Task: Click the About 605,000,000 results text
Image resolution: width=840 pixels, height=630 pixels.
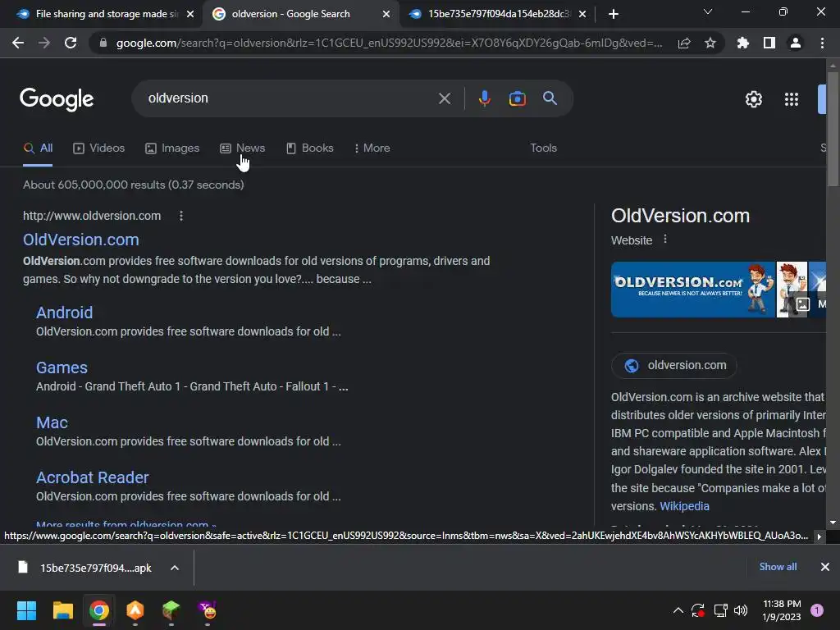Action: (134, 185)
